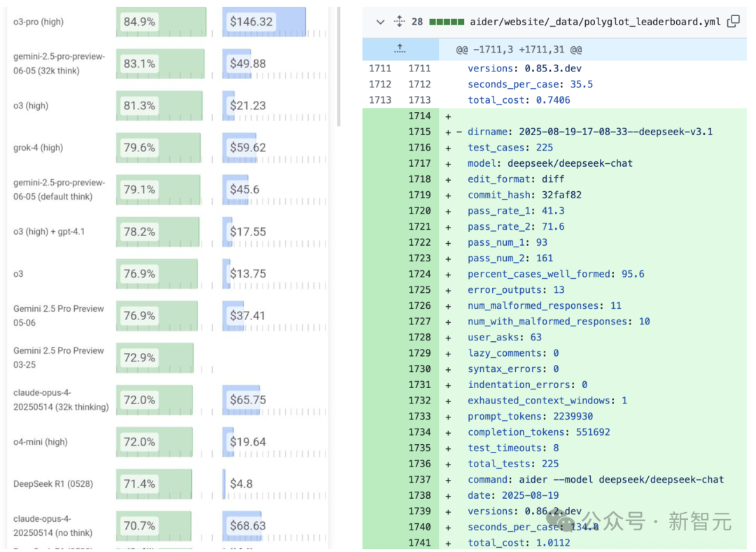Select Gemini 2.5 Pro Preview 05-06 label
Viewport: 756px width, 552px height.
click(x=58, y=315)
